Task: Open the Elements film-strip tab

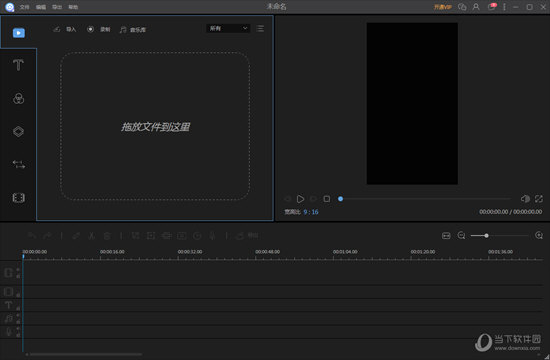Action: pos(18,198)
